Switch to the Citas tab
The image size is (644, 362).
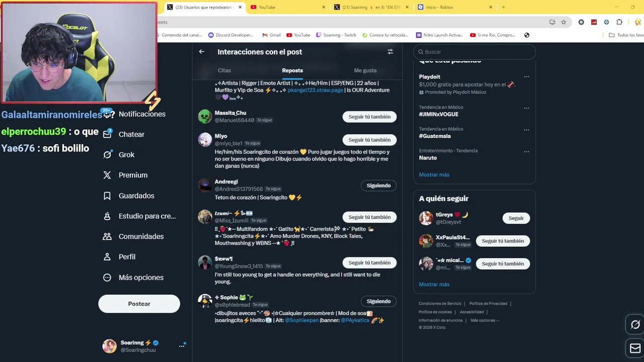point(224,70)
